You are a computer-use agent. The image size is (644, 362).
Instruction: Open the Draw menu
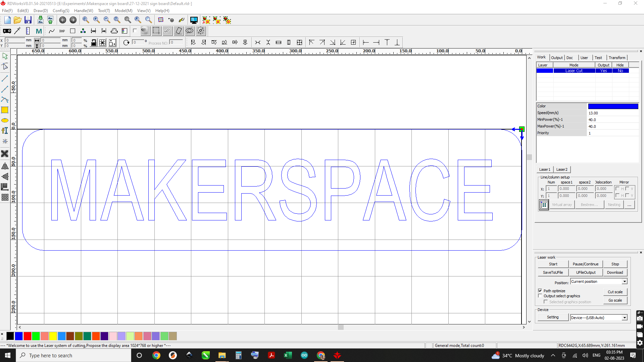click(x=40, y=10)
